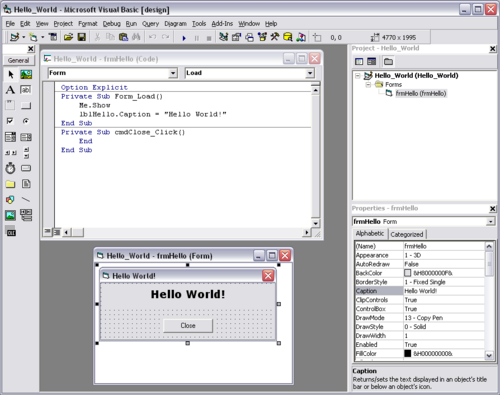Select the OptionButton control in toolbox
Image resolution: width=500 pixels, height=395 pixels.
(26, 121)
